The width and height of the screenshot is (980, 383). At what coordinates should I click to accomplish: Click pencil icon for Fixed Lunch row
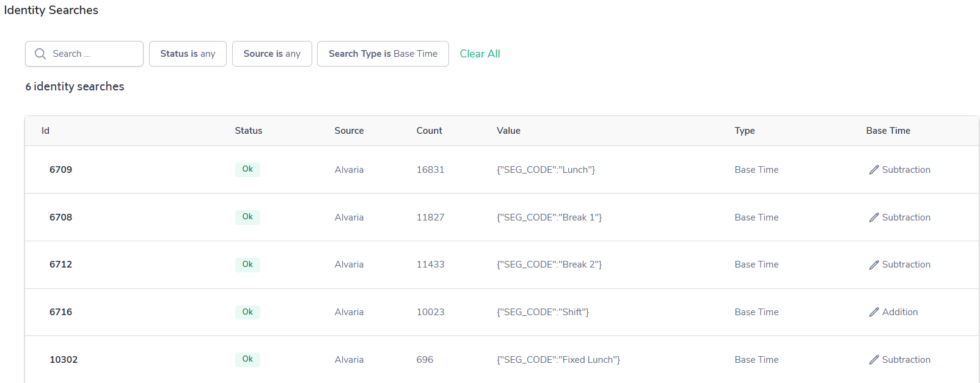874,360
